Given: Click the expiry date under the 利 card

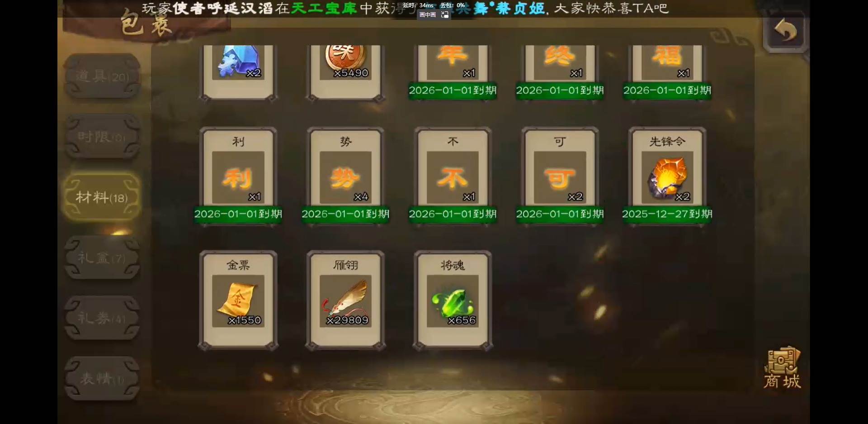Looking at the screenshot, I should pyautogui.click(x=238, y=214).
